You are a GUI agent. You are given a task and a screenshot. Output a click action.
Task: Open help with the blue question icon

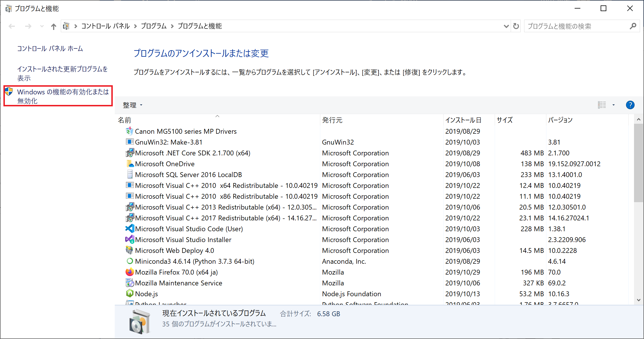pos(630,105)
